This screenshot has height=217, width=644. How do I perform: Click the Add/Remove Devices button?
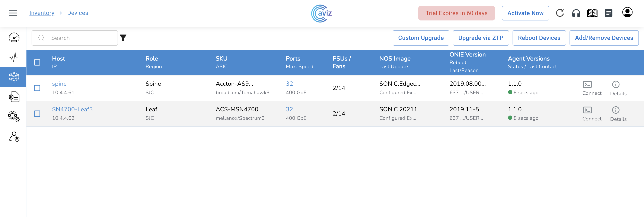[604, 38]
